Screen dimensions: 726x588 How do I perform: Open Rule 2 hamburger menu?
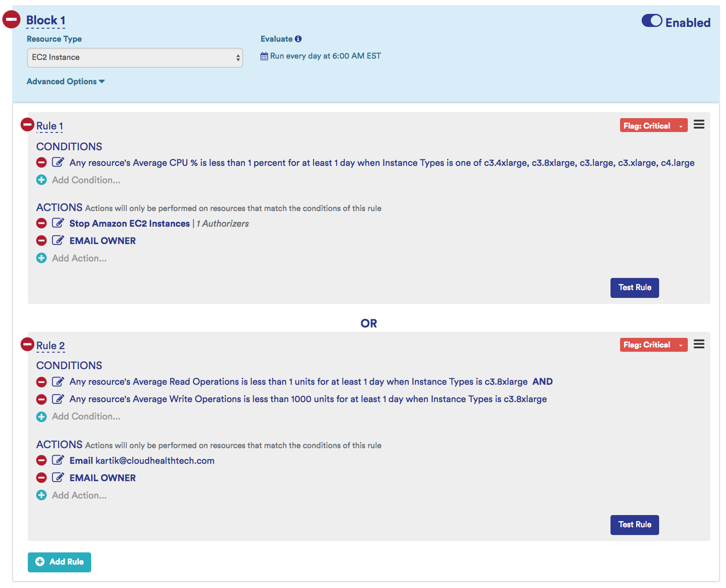coord(699,344)
